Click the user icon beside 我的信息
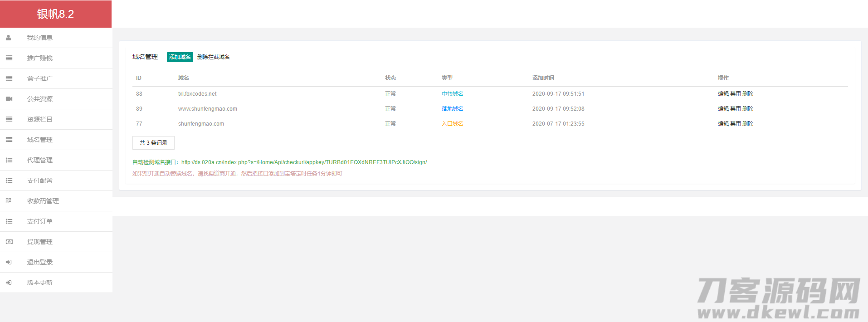Viewport: 868px width, 322px height. pyautogui.click(x=9, y=38)
